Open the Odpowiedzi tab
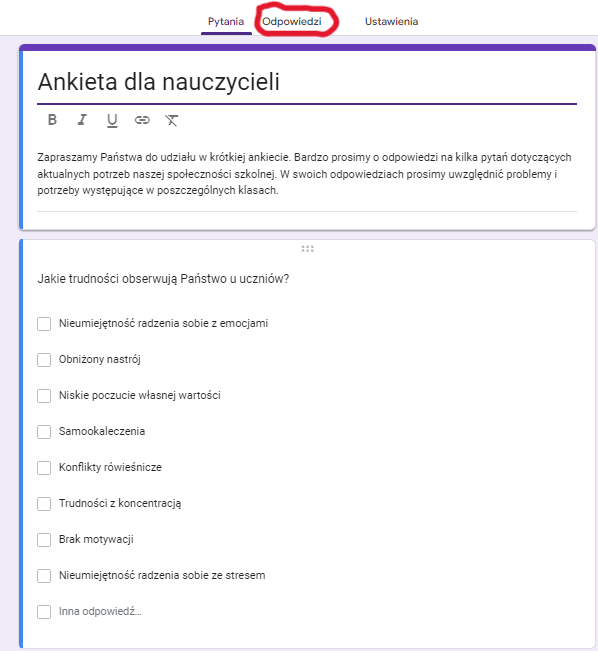Image resolution: width=598 pixels, height=651 pixels. click(292, 22)
